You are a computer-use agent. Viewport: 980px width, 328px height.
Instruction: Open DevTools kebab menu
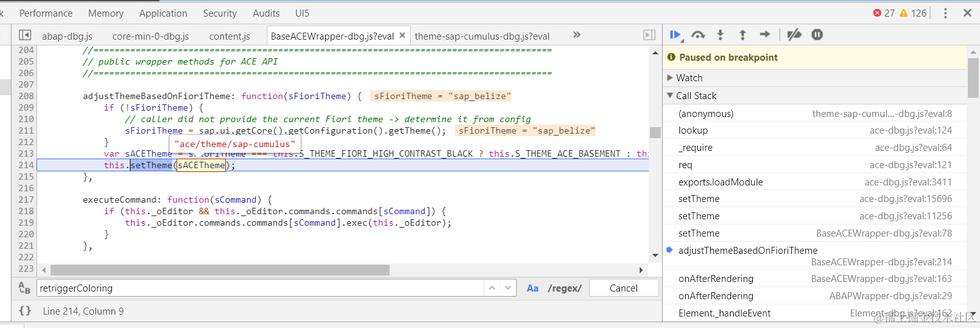click(945, 13)
